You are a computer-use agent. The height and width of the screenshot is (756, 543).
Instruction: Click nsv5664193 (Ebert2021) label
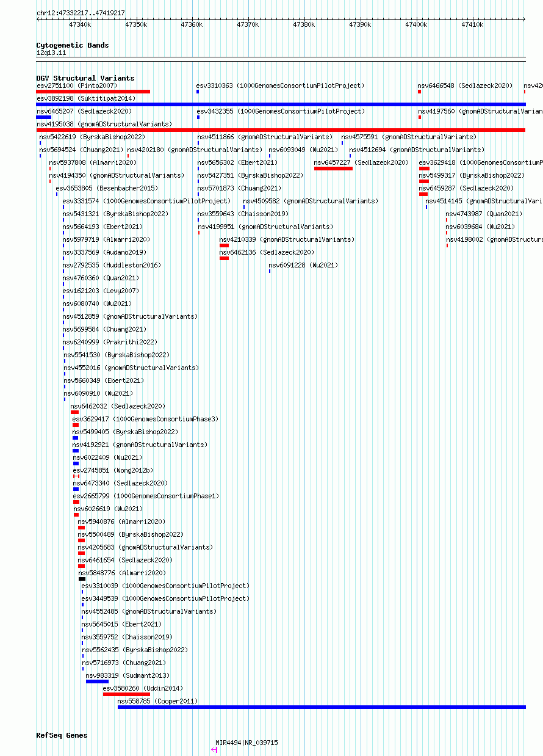102,227
